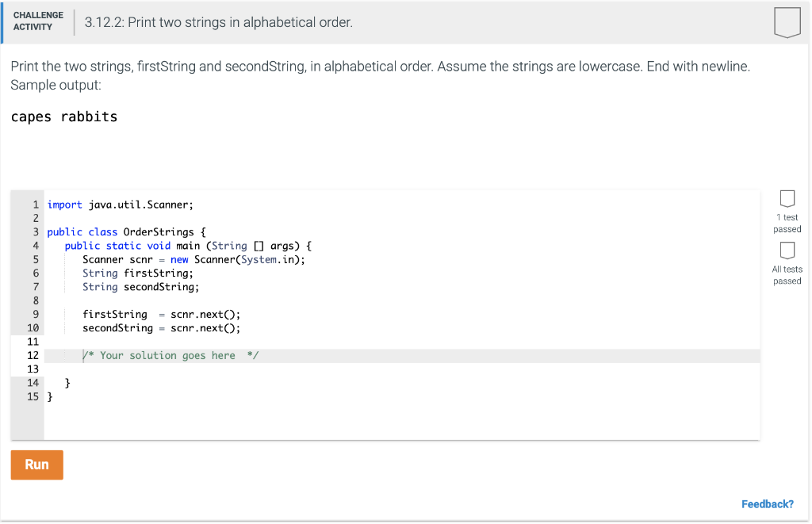Image resolution: width=812 pixels, height=524 pixels.
Task: Click the sample output text "capes rabbits"
Action: coord(63,117)
